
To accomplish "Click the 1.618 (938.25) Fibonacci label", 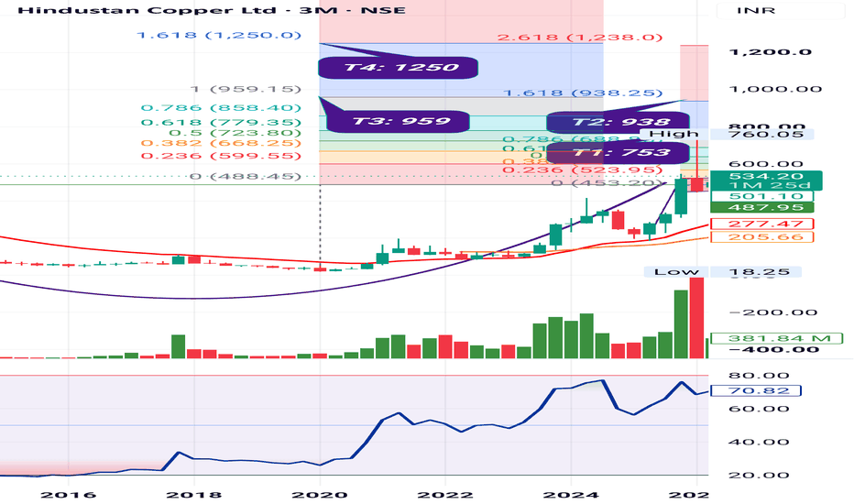I will tap(582, 93).
